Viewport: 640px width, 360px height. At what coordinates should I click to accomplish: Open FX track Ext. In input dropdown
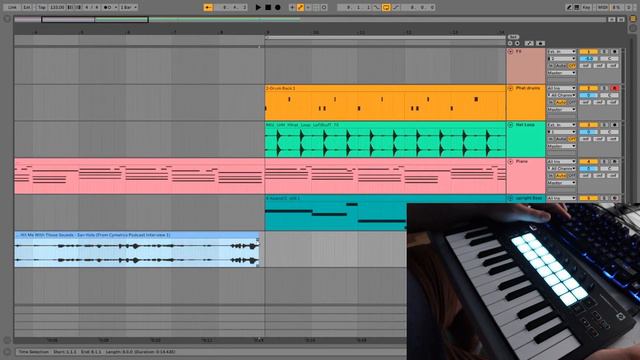(562, 51)
